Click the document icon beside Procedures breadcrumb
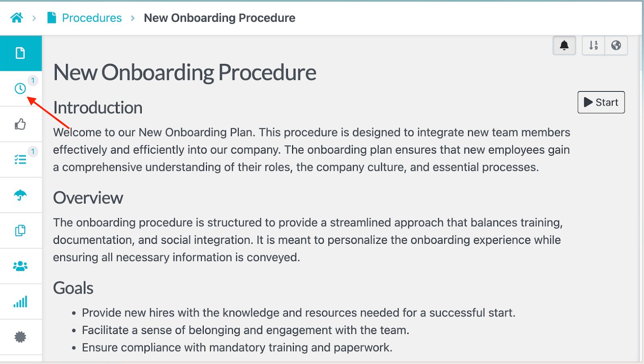Screen dimensions: 644x364 pyautogui.click(x=51, y=17)
